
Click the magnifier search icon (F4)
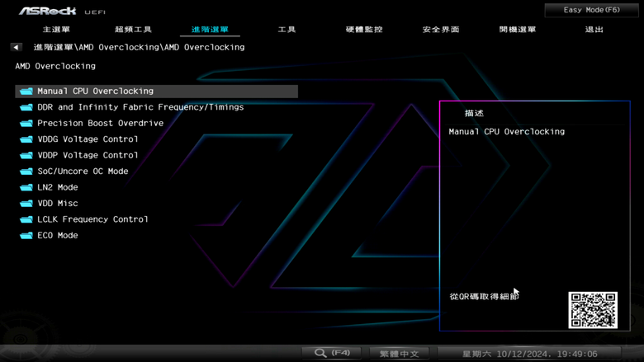tap(321, 353)
